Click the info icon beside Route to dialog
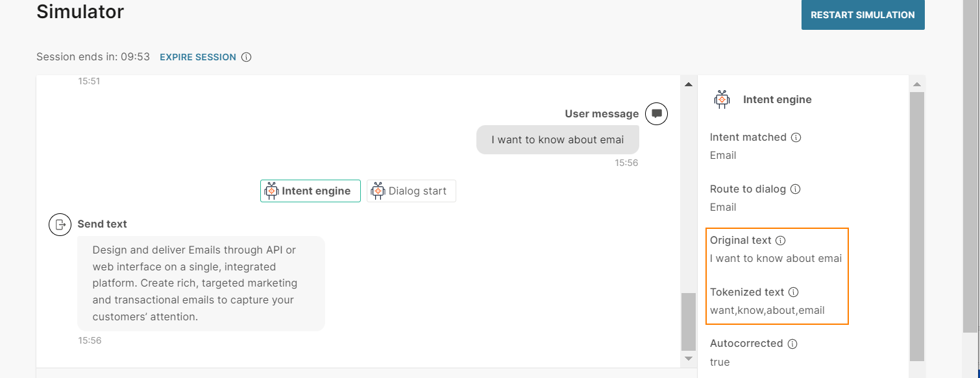Viewport: 980px width, 378px height. [x=796, y=189]
